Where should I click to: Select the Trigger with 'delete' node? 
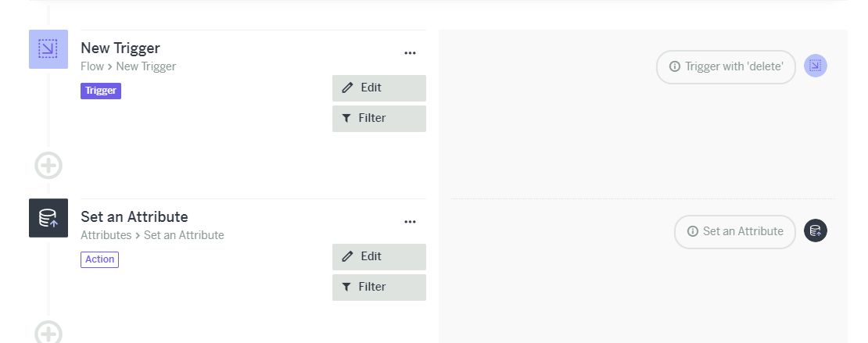click(726, 67)
